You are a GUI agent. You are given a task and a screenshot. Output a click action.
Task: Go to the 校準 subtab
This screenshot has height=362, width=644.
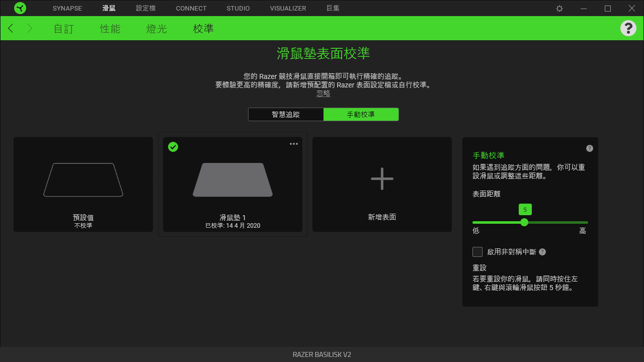(203, 29)
